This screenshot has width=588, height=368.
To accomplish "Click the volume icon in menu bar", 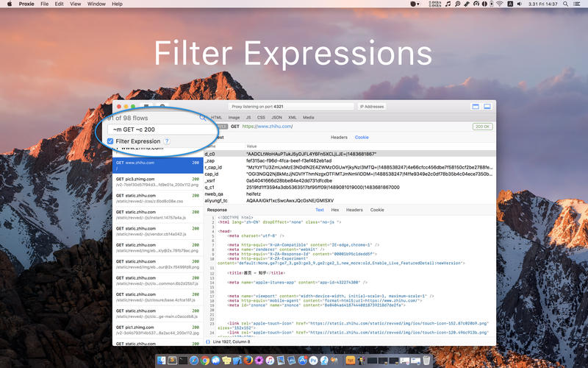I will pyautogui.click(x=520, y=4).
